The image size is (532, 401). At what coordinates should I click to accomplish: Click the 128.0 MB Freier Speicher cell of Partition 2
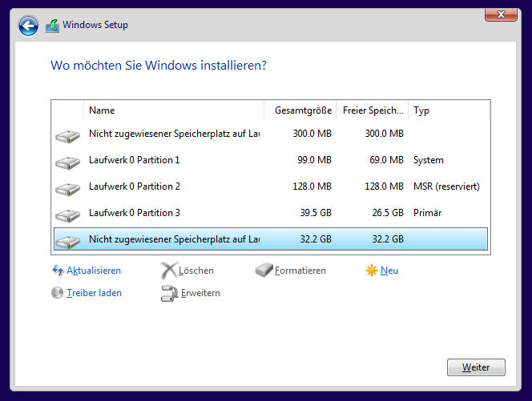384,186
